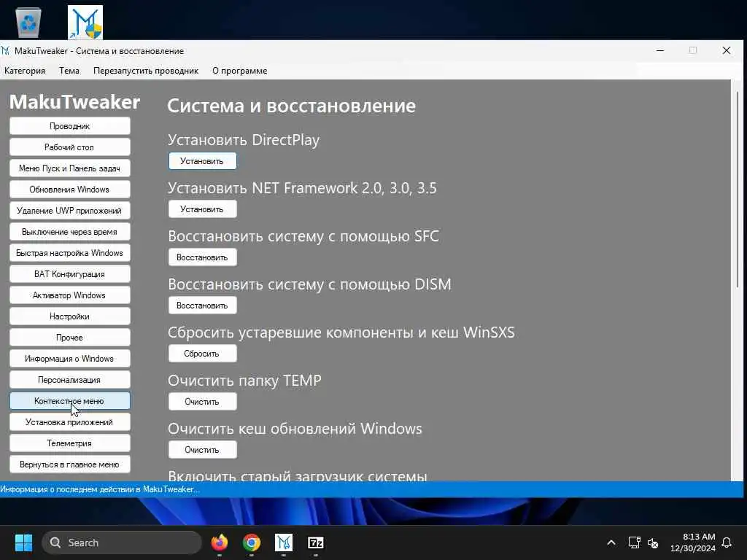Open the Настройки sidebar button

point(69,316)
